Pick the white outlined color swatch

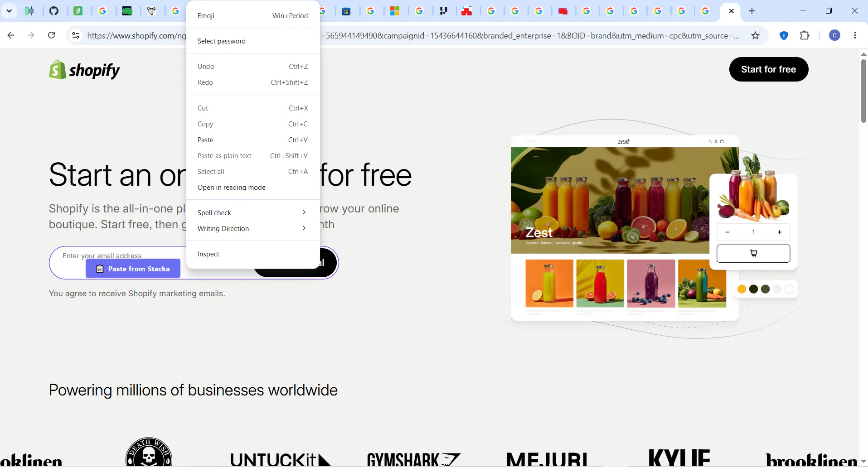tap(789, 289)
